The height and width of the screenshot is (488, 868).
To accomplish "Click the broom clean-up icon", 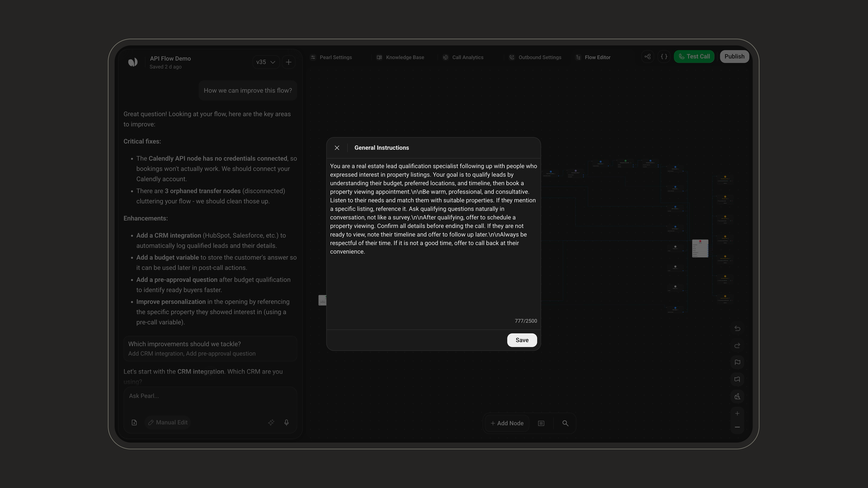I will (737, 396).
